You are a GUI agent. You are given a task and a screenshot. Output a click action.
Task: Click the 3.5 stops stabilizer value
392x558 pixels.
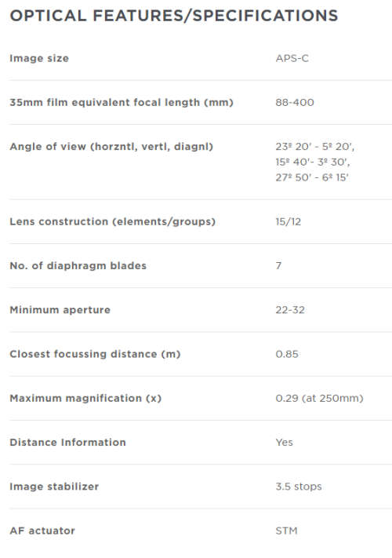[x=299, y=487]
